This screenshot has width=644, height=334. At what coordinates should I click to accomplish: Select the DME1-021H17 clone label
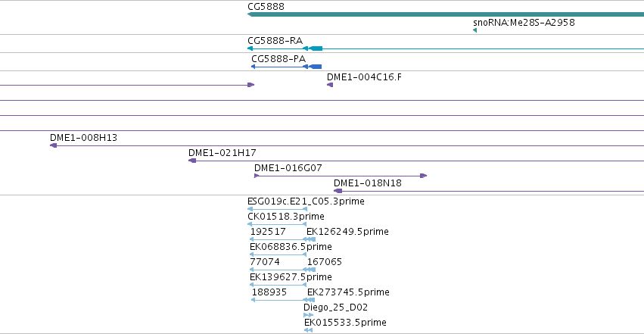222,153
